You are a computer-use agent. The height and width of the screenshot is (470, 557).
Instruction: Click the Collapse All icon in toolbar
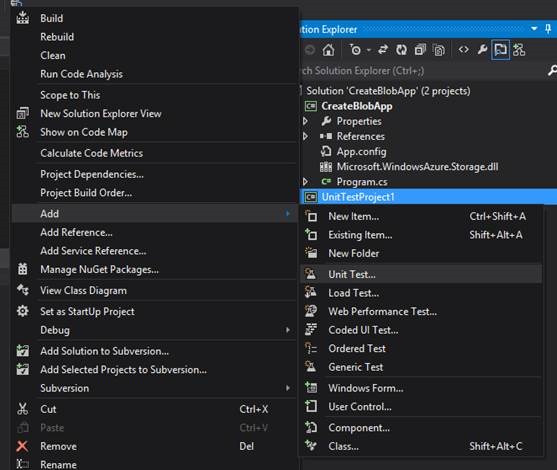(420, 50)
